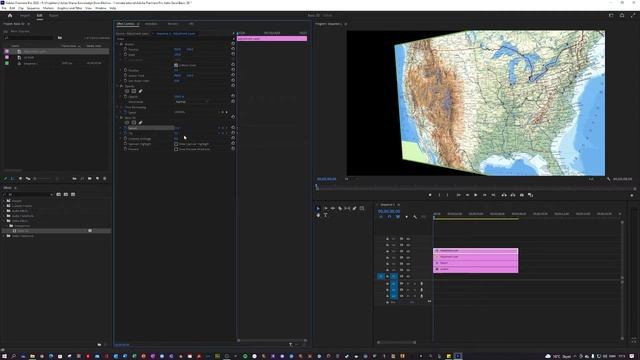Reset the Motion effect
Viewport: 640px width, 360px height.
coord(233,44)
